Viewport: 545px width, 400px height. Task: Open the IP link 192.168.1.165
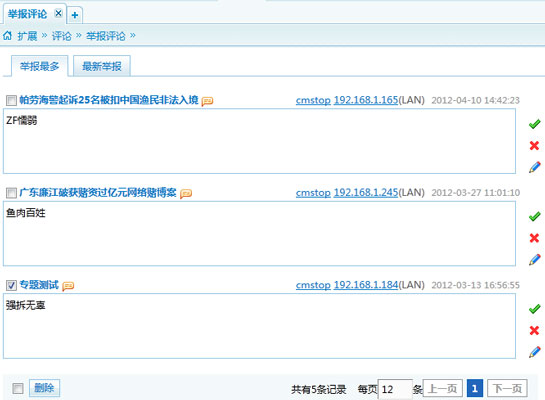click(366, 100)
